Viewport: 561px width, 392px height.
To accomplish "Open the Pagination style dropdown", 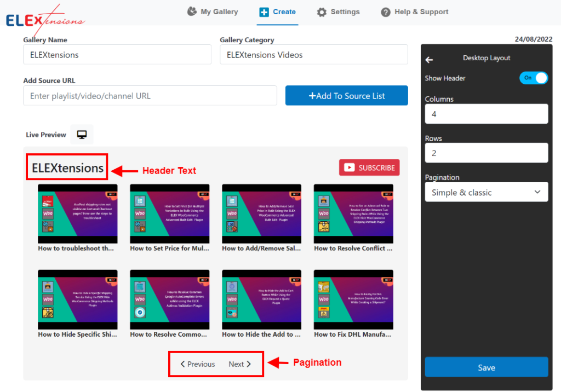I will coord(486,192).
